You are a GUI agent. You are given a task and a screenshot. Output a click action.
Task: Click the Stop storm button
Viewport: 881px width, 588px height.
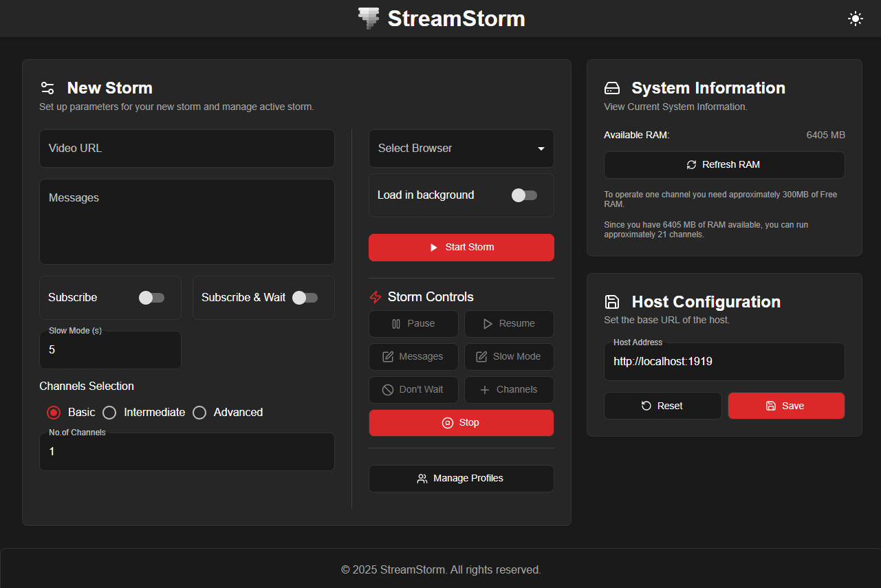[461, 423]
